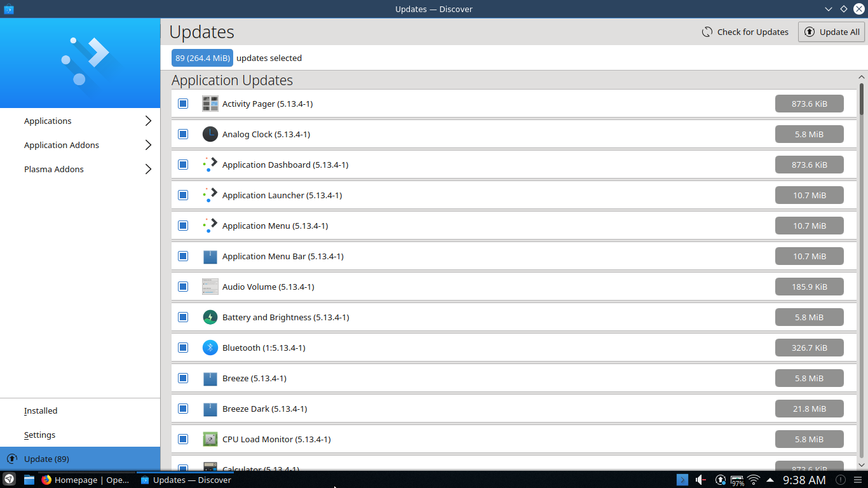Viewport: 868px width, 488px height.
Task: Click the Application Menu Bar (5.13.4-1) text
Action: [x=283, y=256]
